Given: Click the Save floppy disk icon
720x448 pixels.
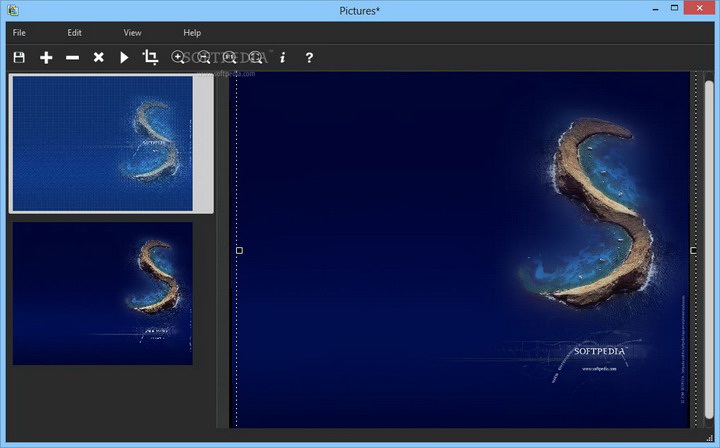Looking at the screenshot, I should click(x=19, y=58).
